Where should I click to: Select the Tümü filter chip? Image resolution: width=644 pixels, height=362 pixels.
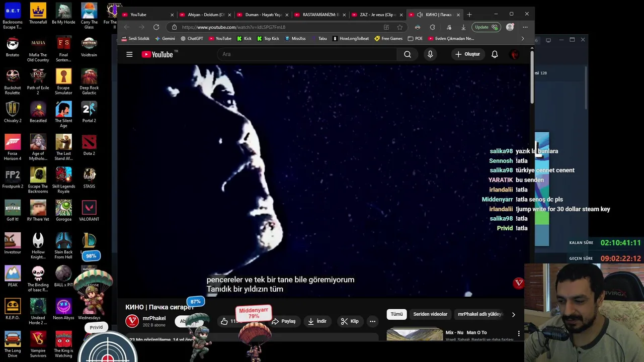click(396, 314)
